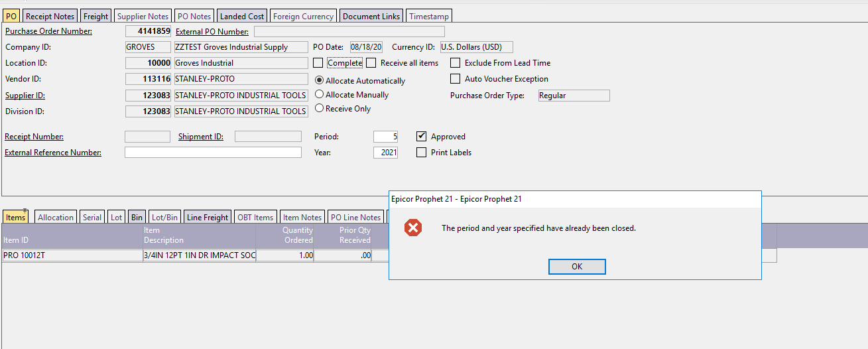Screen dimensions: 868x349
Task: Enable Receive all items checkbox
Action: [371, 63]
